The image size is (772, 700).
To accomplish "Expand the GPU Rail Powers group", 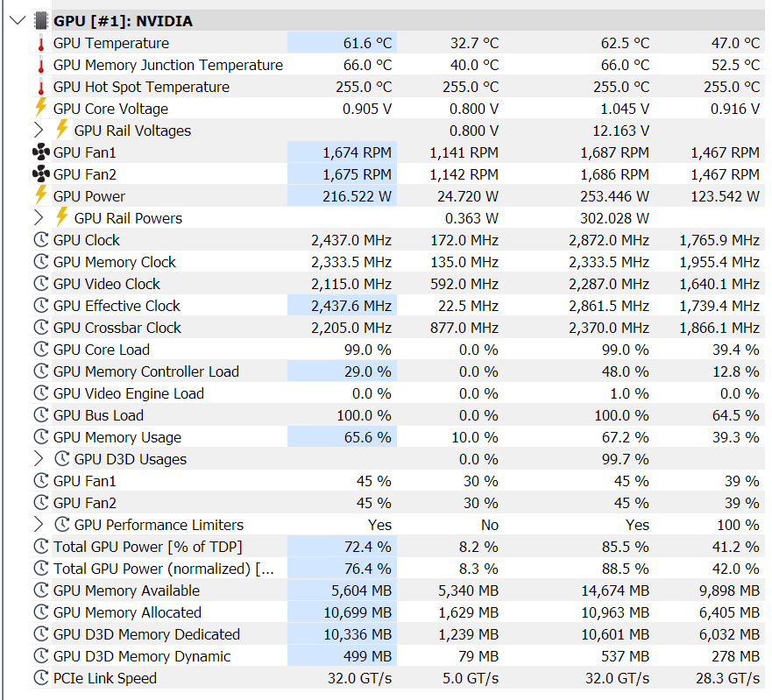I will point(39,217).
